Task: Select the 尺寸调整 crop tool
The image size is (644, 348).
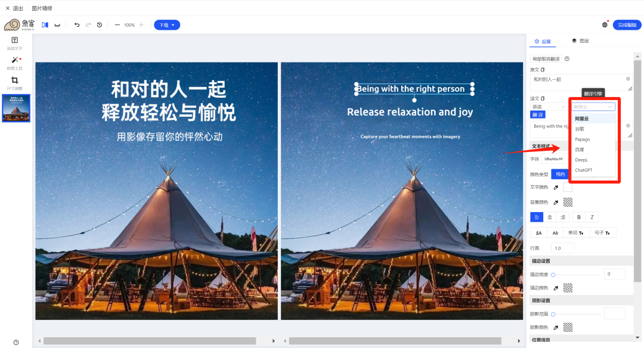Action: click(x=15, y=80)
